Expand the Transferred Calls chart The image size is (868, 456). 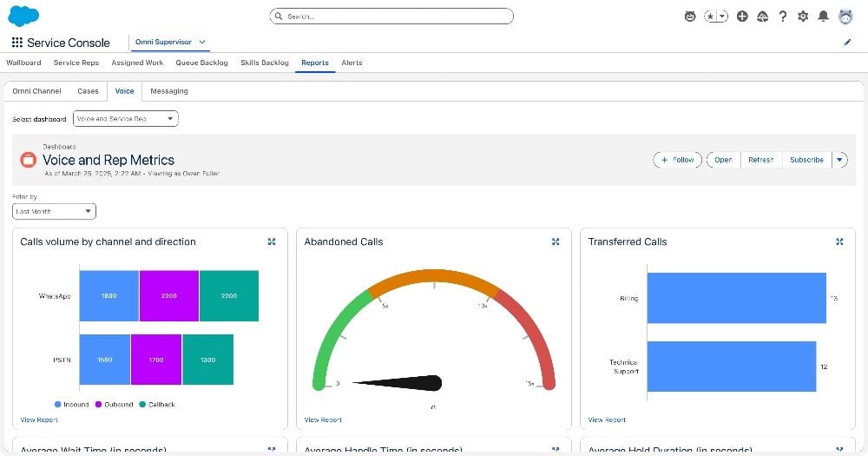839,241
